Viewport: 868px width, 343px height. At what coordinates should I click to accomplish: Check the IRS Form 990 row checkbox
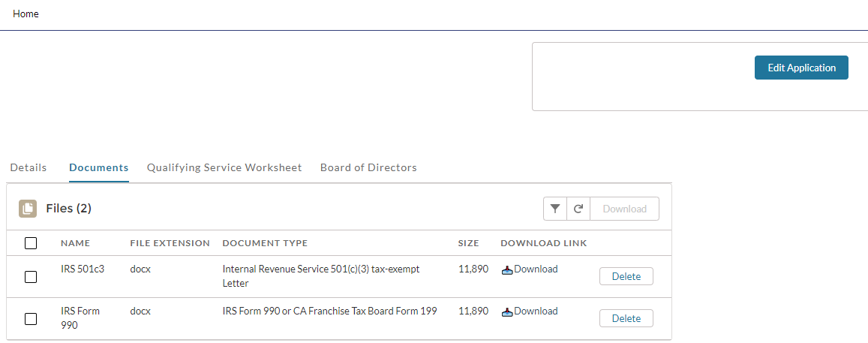click(x=31, y=319)
